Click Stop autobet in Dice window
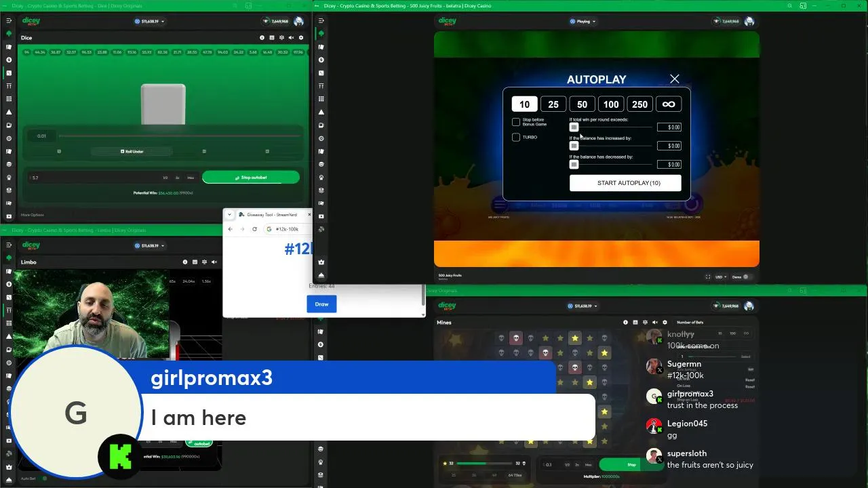The image size is (868, 488). [251, 178]
